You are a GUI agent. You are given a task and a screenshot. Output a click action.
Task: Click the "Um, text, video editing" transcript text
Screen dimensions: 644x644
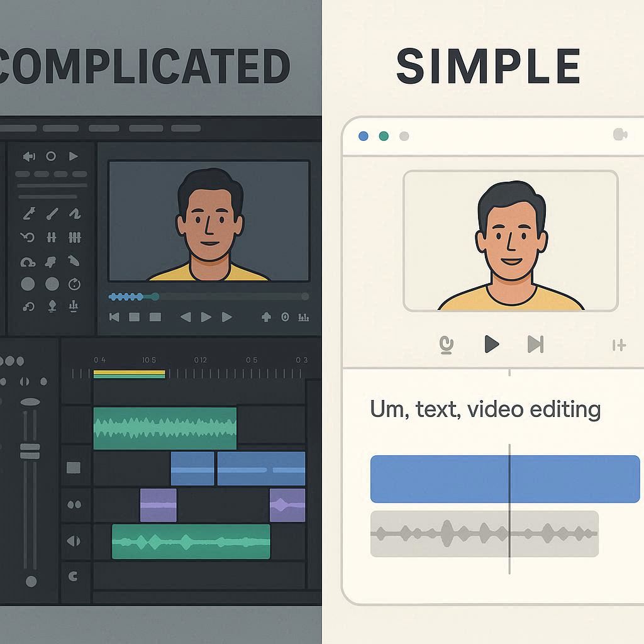(485, 409)
